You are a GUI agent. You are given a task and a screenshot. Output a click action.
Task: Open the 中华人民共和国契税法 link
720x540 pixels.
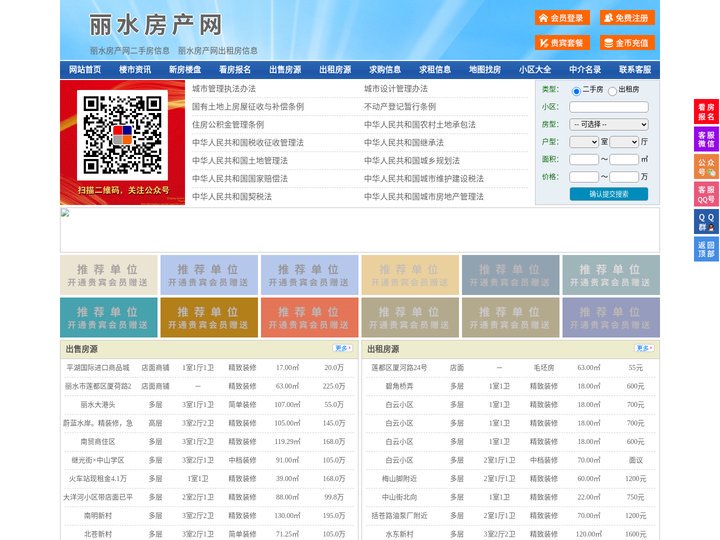pyautogui.click(x=232, y=197)
